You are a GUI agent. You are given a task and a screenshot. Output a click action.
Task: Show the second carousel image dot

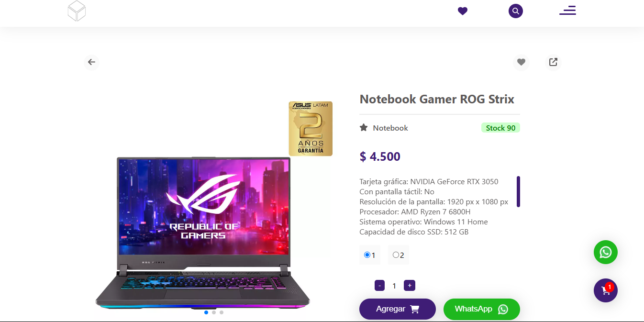pyautogui.click(x=214, y=312)
